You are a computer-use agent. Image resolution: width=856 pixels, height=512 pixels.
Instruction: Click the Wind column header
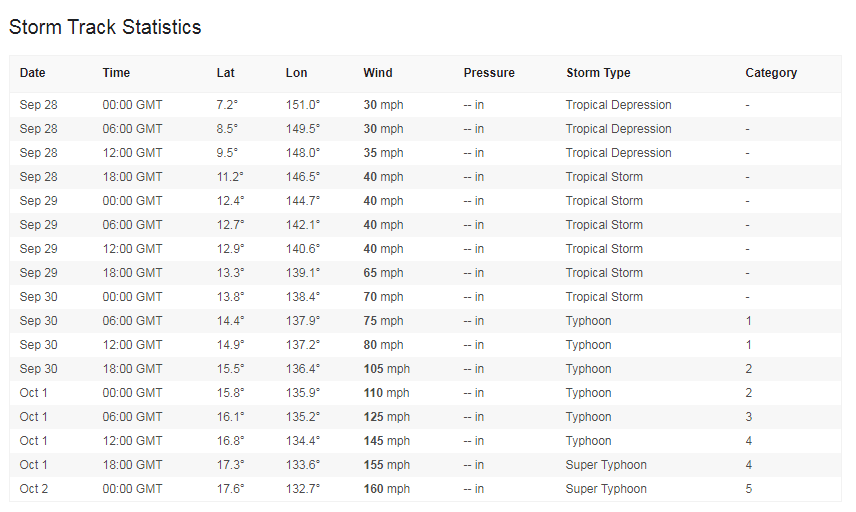point(378,73)
